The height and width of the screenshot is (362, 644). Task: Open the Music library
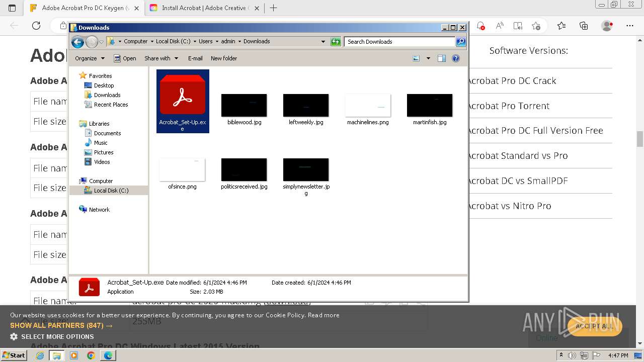[101, 143]
